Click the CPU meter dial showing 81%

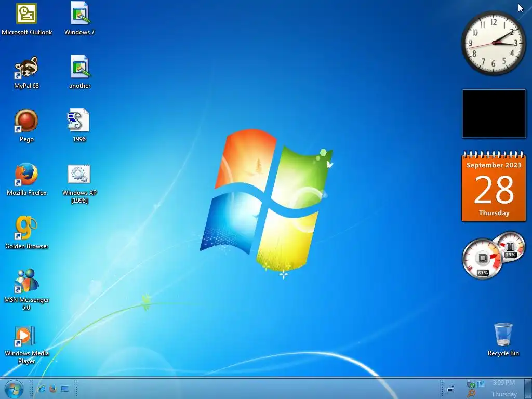(x=482, y=259)
